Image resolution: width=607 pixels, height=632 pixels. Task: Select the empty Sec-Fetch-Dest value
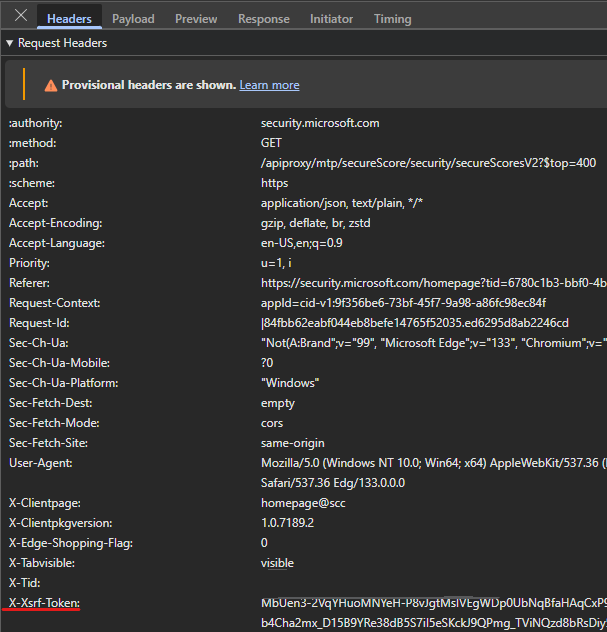278,403
